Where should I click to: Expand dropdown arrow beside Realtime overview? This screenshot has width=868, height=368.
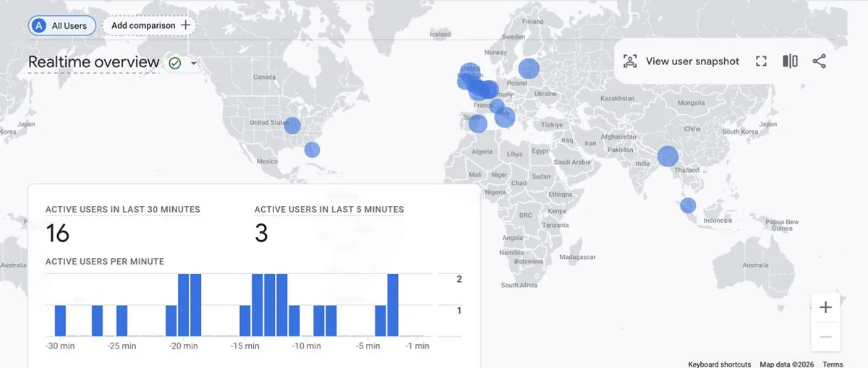point(193,64)
